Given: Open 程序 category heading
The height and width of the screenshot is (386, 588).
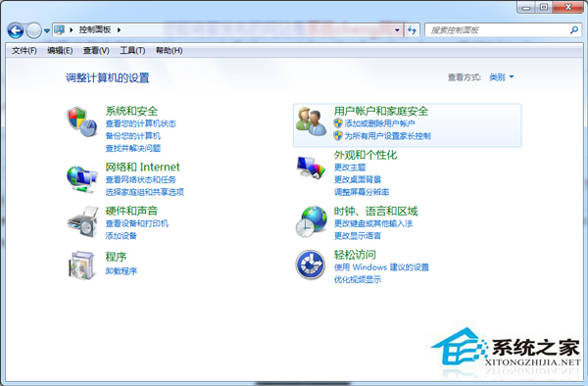Looking at the screenshot, I should coord(116,257).
